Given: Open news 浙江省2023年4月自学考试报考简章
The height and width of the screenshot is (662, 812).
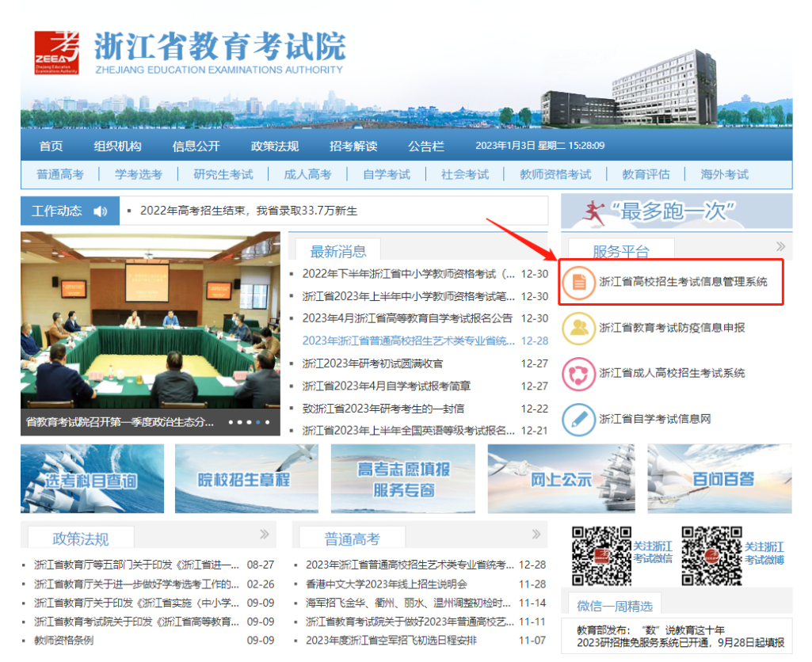Looking at the screenshot, I should click(387, 386).
